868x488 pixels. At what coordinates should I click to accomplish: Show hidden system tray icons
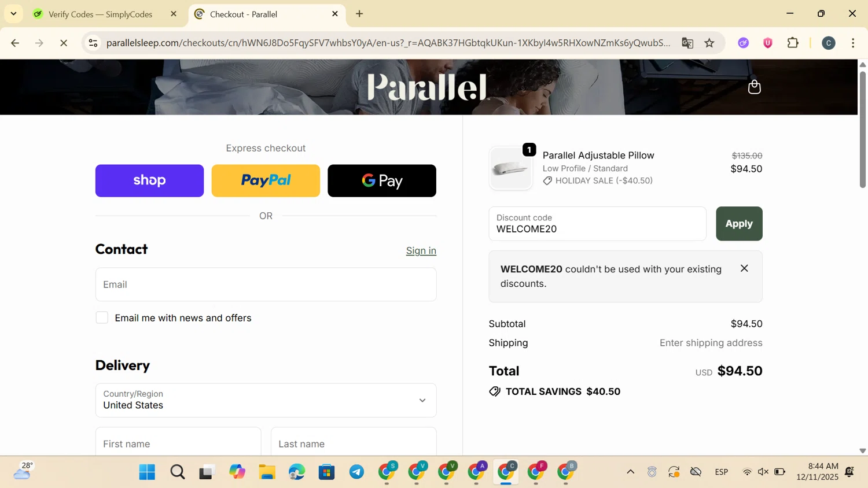[630, 472]
